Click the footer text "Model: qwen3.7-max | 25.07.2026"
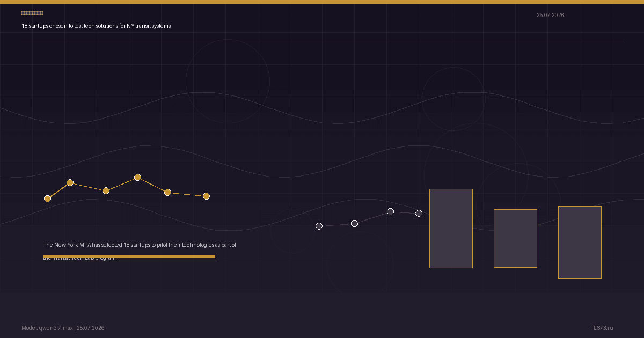The height and width of the screenshot is (338, 644). tap(63, 328)
